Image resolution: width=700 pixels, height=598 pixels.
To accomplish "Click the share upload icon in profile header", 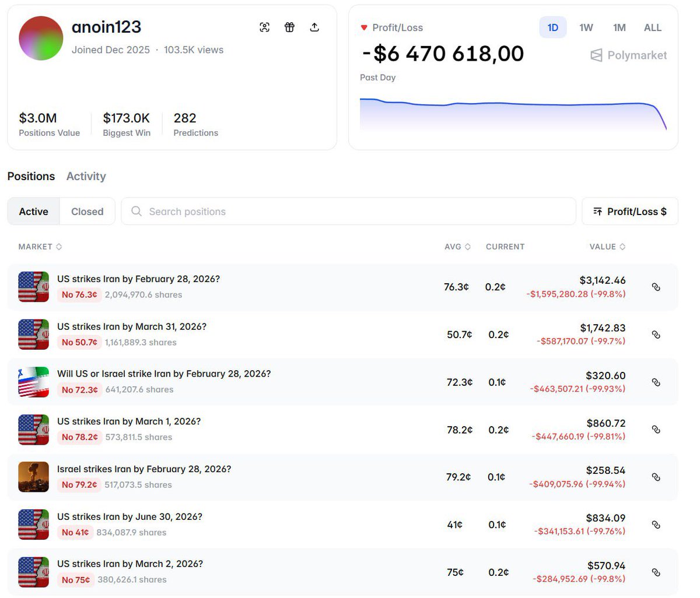I will tap(314, 27).
